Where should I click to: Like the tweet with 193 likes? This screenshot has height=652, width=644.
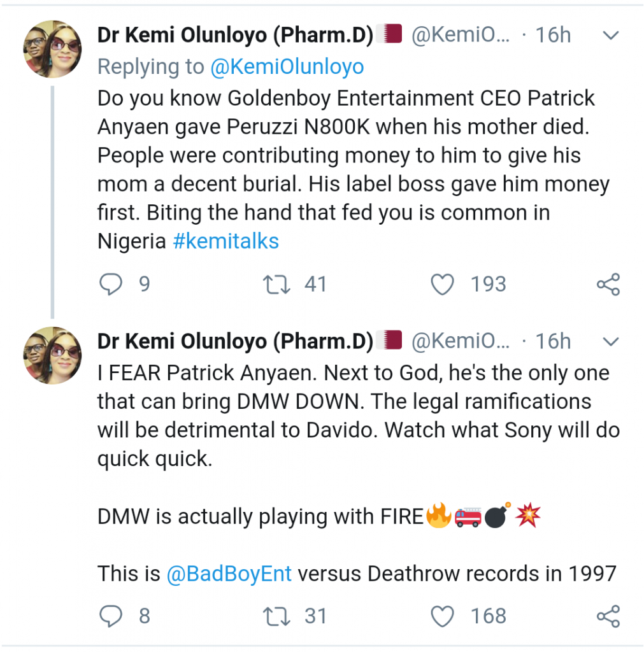pos(443,284)
